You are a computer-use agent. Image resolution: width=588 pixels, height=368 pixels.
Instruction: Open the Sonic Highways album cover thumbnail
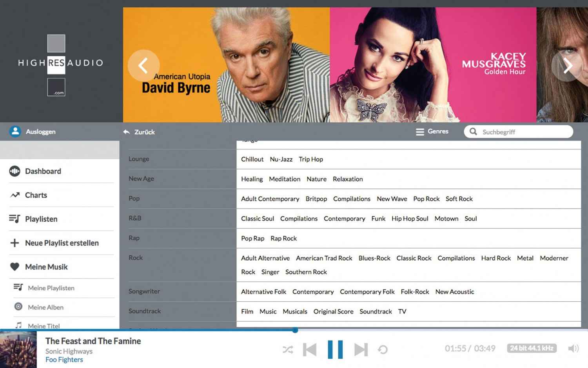[x=18, y=350]
